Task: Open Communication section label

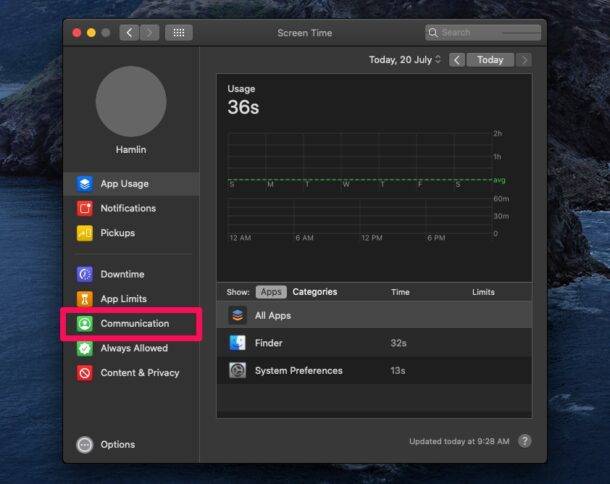Action: click(135, 323)
